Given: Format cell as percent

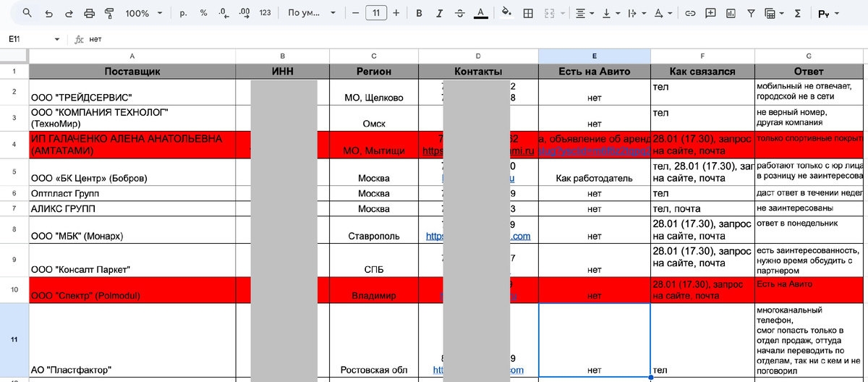Looking at the screenshot, I should 203,13.
